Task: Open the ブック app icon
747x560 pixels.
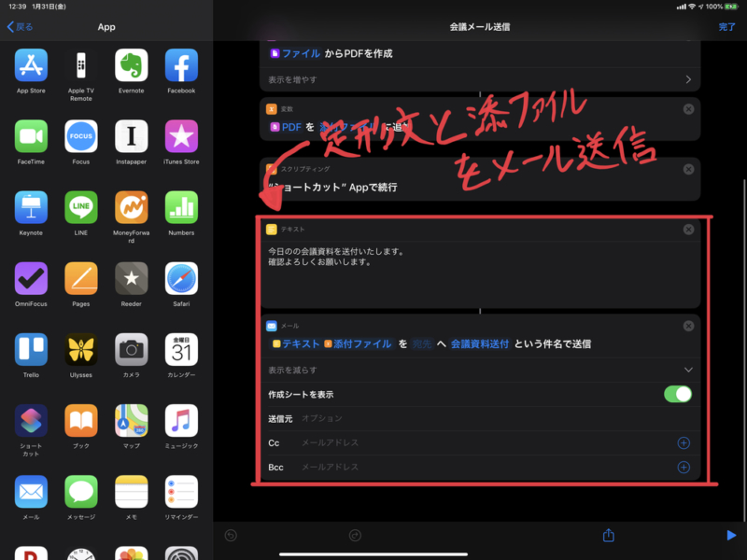Action: (x=81, y=421)
